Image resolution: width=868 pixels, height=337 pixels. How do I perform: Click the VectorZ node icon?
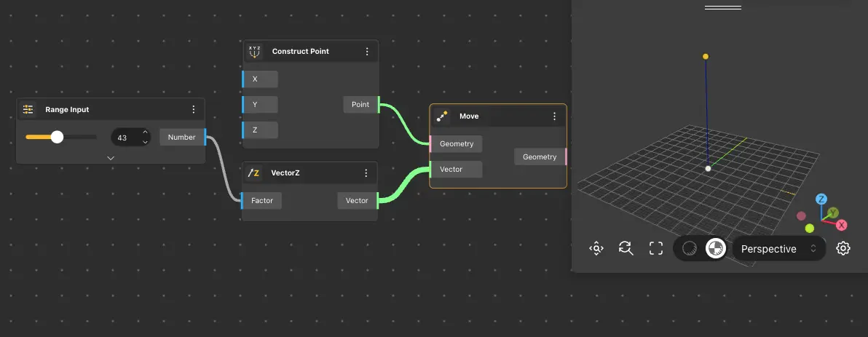(x=254, y=173)
